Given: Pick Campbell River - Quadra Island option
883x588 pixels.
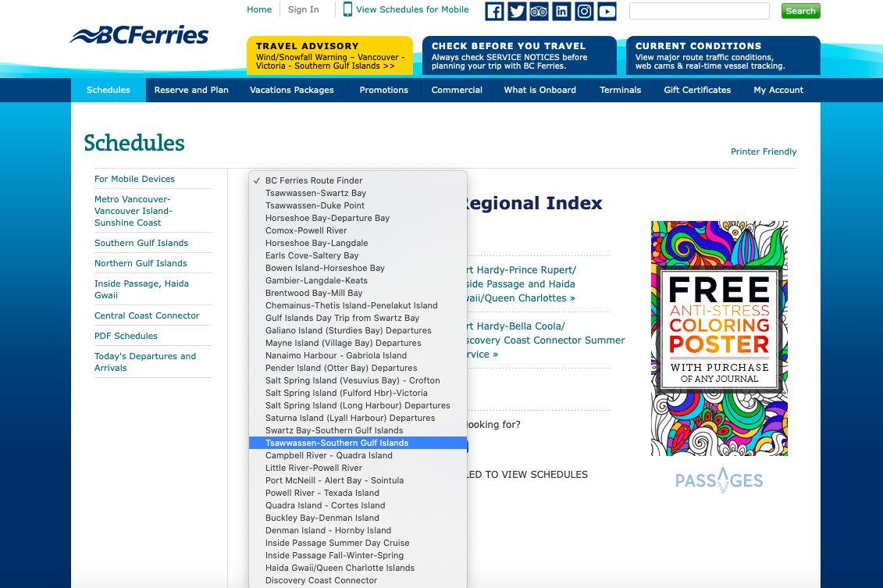Looking at the screenshot, I should [x=358, y=456].
